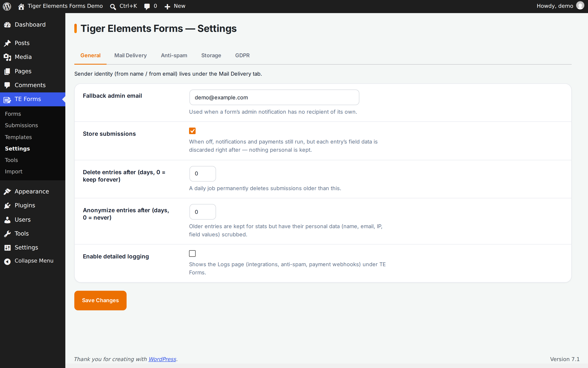This screenshot has height=368, width=588.
Task: Click the Version 7.1 footer text
Action: pyautogui.click(x=565, y=359)
